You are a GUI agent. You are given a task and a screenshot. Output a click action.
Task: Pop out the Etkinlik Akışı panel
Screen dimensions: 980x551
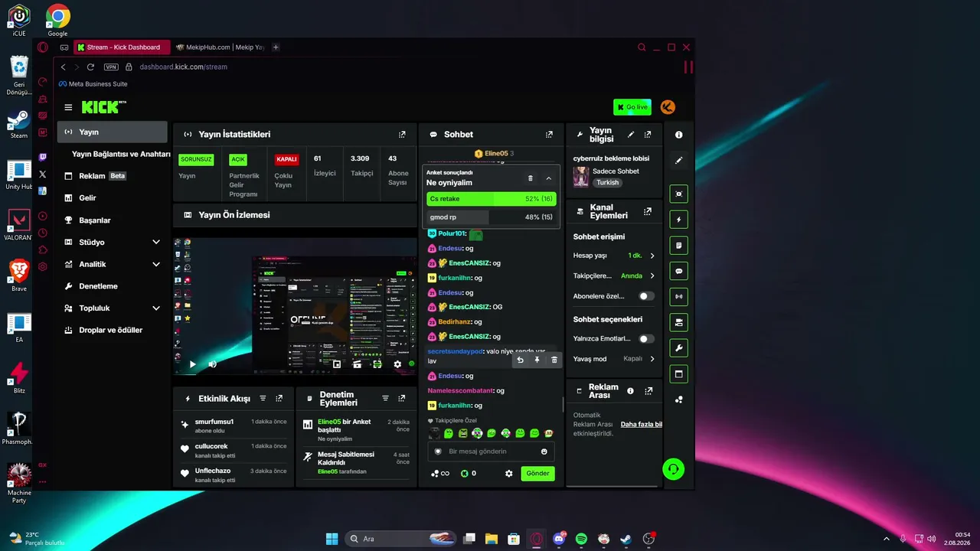pyautogui.click(x=279, y=399)
